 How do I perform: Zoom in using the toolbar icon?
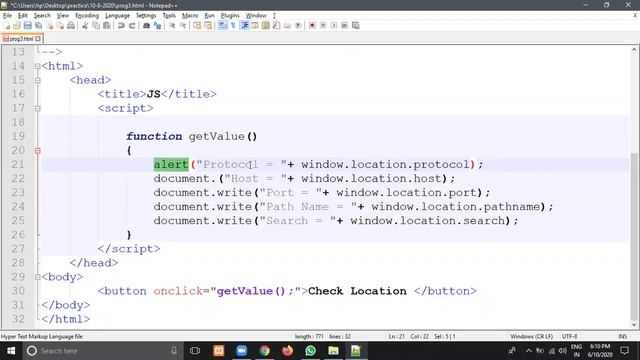click(x=172, y=25)
